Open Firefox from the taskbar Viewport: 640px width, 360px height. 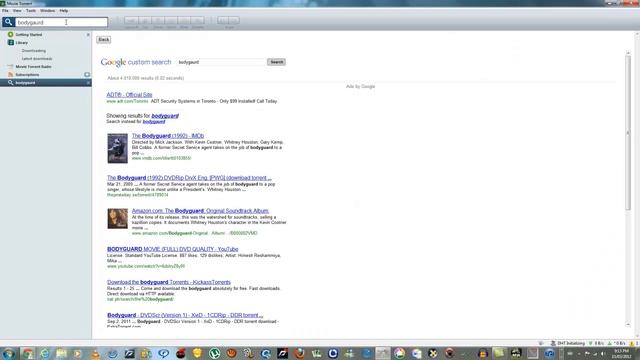[299, 353]
